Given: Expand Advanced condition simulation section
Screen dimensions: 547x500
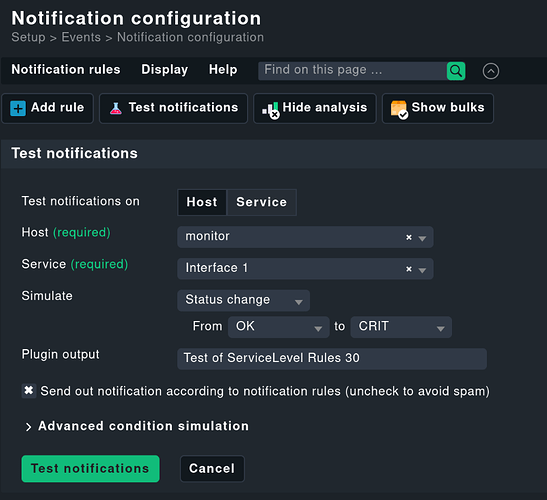Looking at the screenshot, I should [137, 426].
